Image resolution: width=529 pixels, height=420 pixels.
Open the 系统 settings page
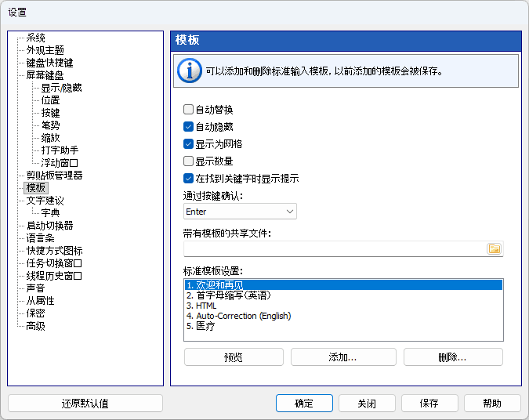pyautogui.click(x=35, y=38)
